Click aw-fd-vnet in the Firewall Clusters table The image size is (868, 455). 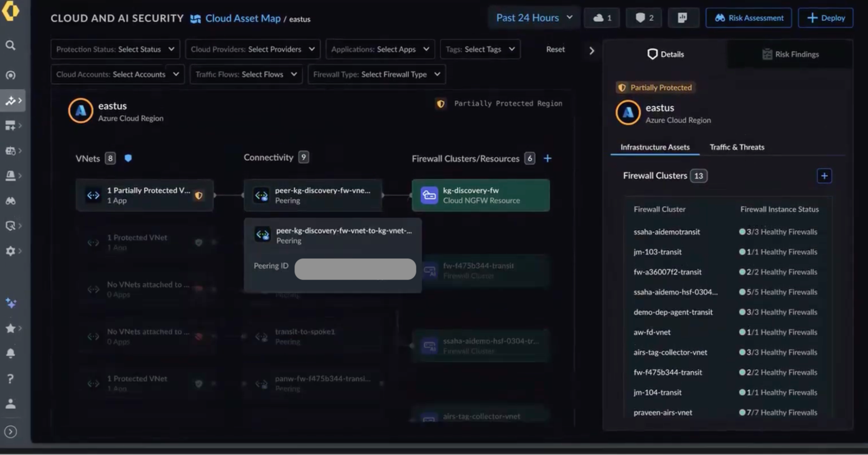tap(652, 332)
